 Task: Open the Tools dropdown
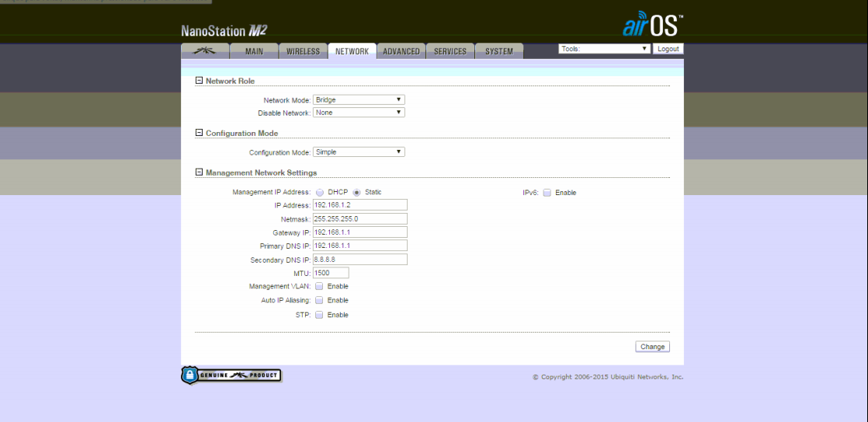point(604,49)
